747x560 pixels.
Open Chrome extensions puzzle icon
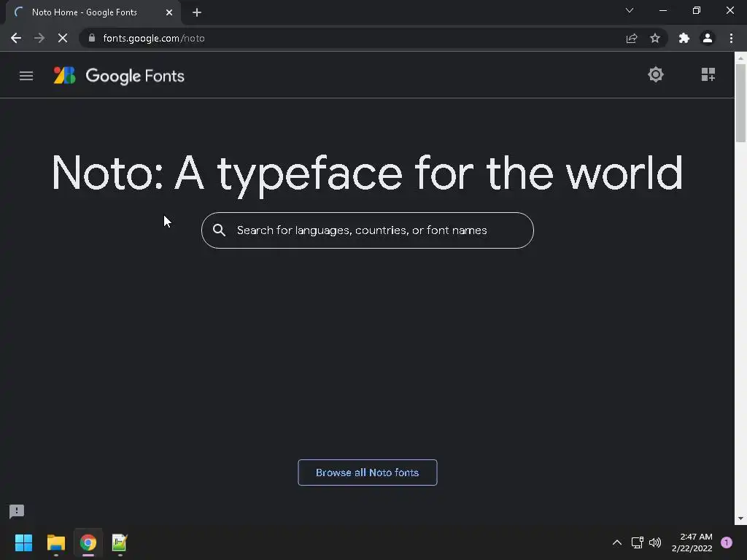click(684, 38)
